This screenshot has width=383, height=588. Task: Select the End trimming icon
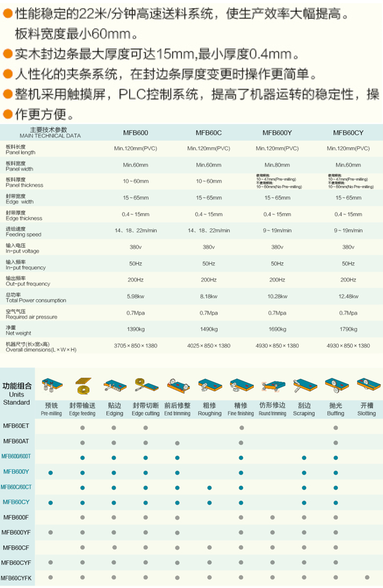(178, 386)
